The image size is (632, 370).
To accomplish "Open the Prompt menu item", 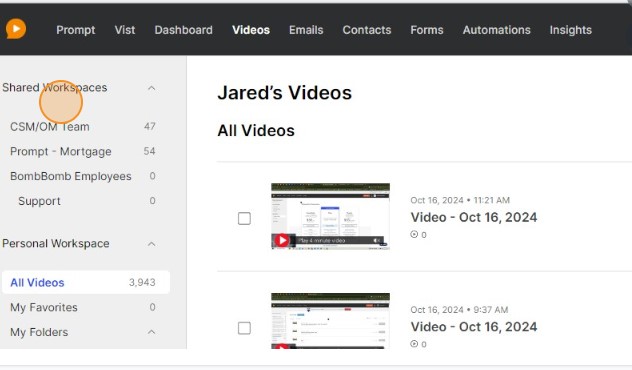I will 76,30.
